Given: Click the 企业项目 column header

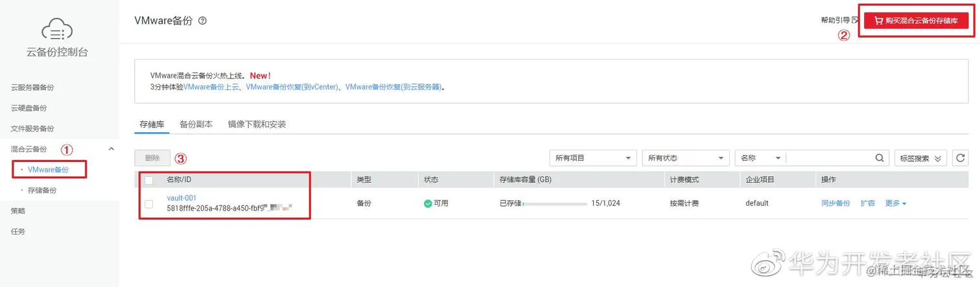Looking at the screenshot, I should tap(760, 180).
